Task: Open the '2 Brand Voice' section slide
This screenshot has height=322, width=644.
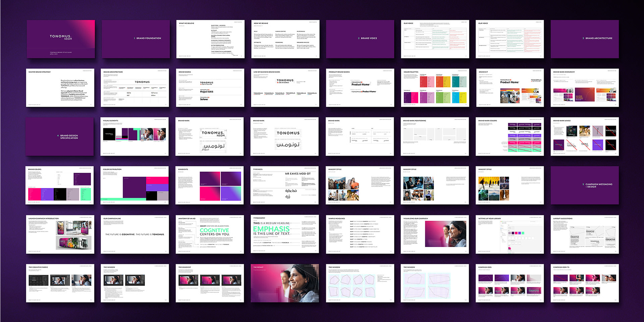Action: [360, 39]
